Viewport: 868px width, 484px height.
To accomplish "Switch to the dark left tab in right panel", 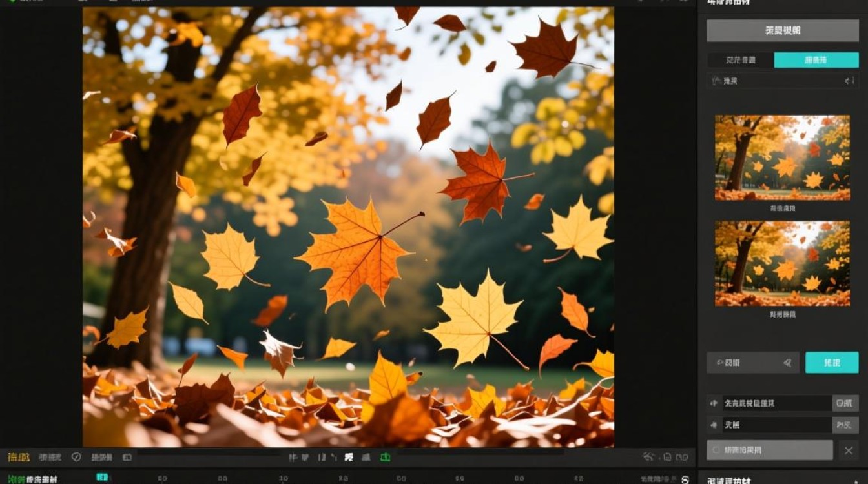I will (741, 60).
